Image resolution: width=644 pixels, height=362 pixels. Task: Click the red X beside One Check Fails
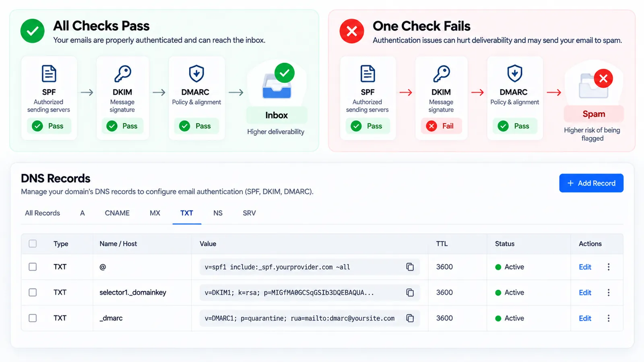tap(352, 31)
